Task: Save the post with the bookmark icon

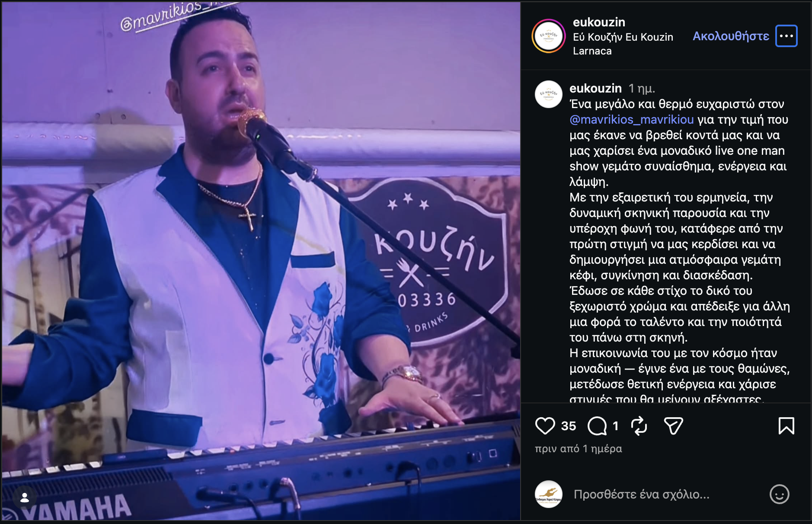Action: click(786, 426)
